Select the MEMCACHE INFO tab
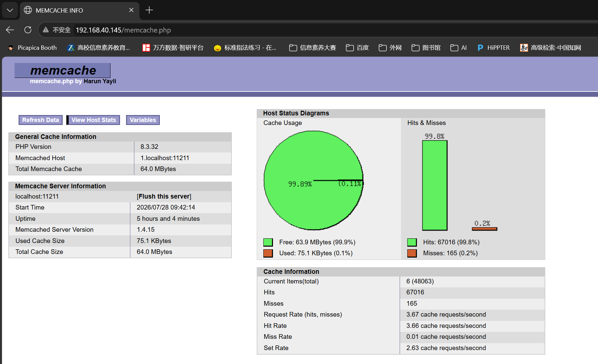This screenshot has width=598, height=364. (80, 10)
